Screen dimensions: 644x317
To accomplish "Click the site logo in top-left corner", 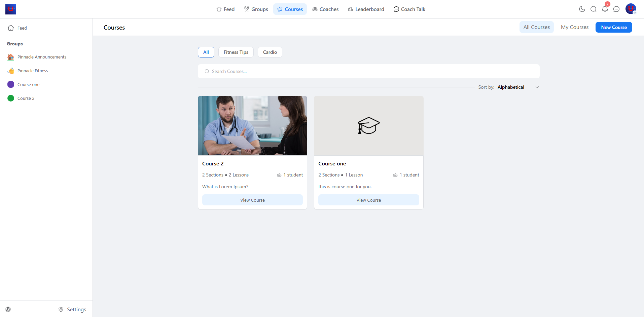I will (11, 9).
